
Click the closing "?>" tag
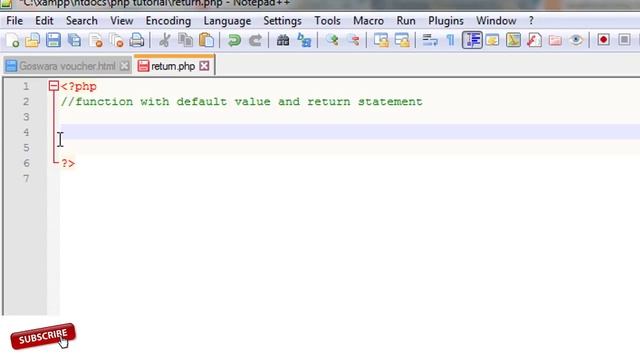(68, 164)
